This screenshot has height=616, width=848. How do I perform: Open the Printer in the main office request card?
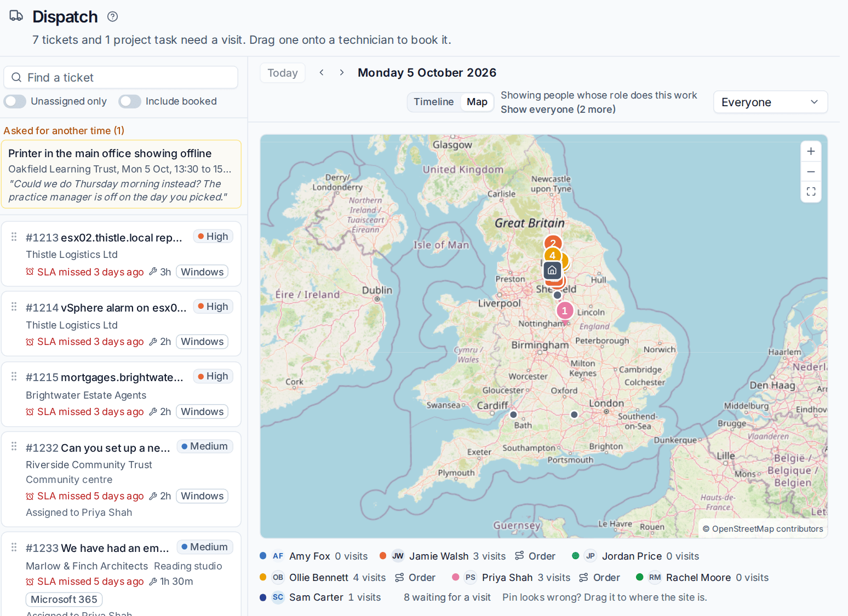(x=121, y=174)
